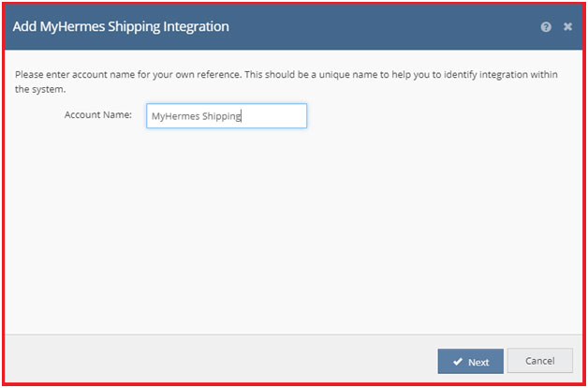Open the help question mark icon
This screenshot has width=588, height=388.
[x=546, y=27]
